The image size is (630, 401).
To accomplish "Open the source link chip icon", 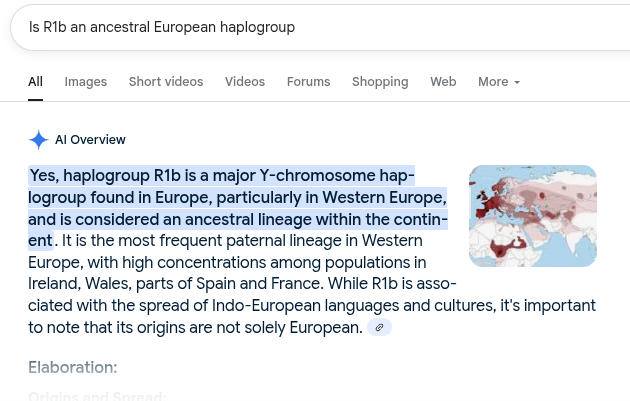I will pyautogui.click(x=379, y=327).
